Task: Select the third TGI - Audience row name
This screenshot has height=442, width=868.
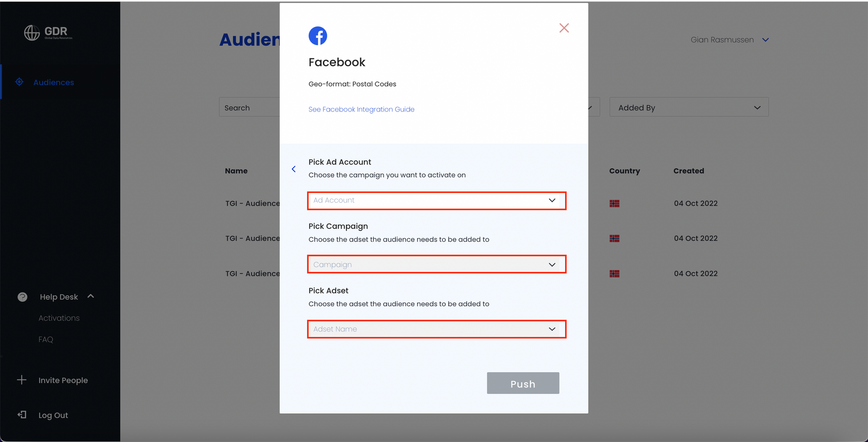Action: tap(253, 274)
